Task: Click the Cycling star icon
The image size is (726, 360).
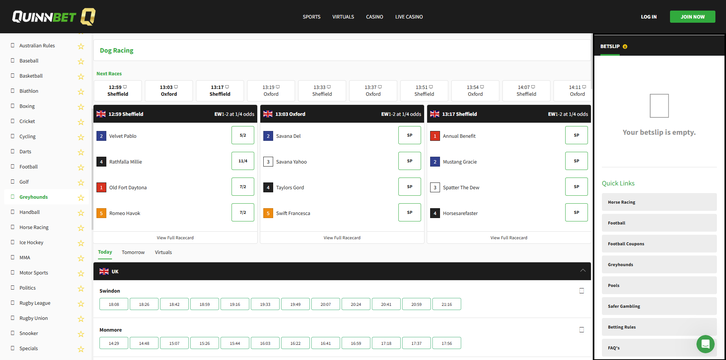Action: (x=81, y=137)
